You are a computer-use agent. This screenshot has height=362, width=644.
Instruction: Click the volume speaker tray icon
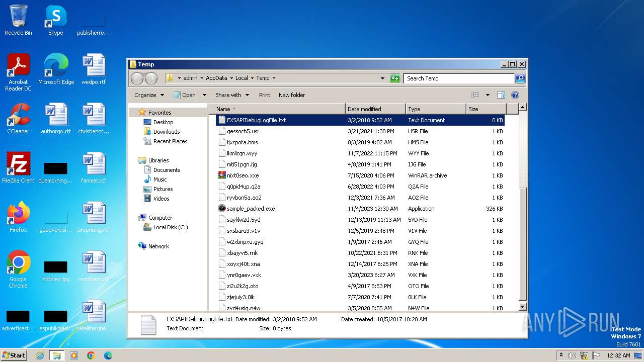point(572,355)
